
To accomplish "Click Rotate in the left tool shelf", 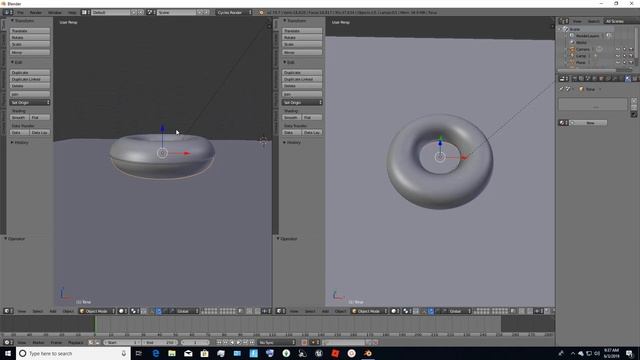I will [30, 38].
